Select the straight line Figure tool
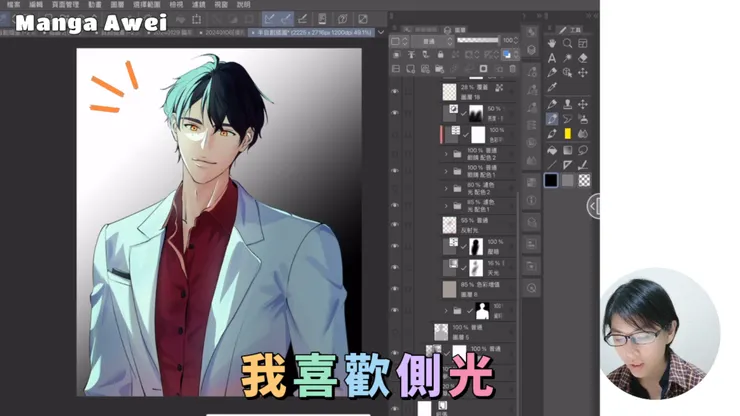The height and width of the screenshot is (416, 740). [x=552, y=165]
